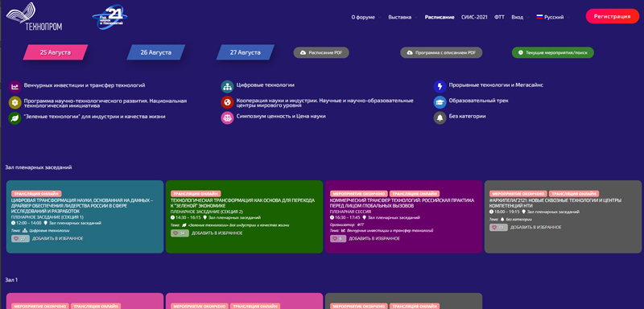Select the bell Без категории icon
644x309 pixels.
coord(440,117)
